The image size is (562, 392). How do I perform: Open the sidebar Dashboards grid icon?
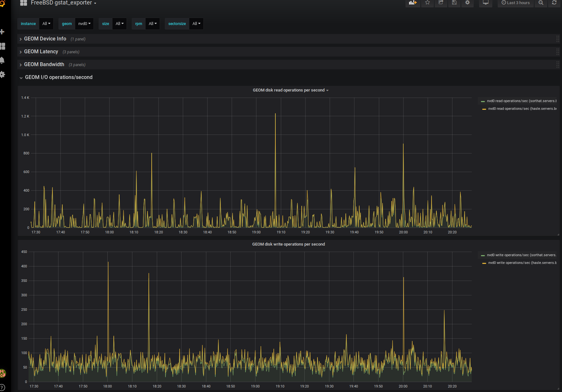click(x=3, y=46)
